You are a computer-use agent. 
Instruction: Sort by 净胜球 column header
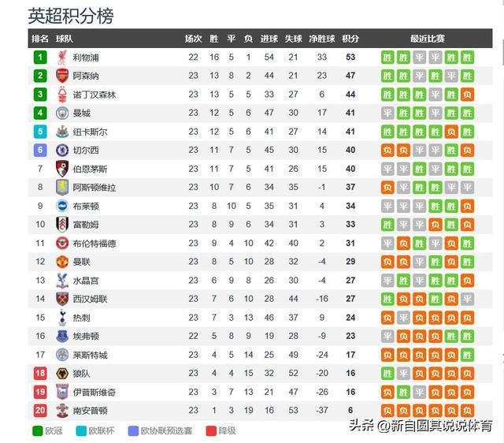[322, 39]
